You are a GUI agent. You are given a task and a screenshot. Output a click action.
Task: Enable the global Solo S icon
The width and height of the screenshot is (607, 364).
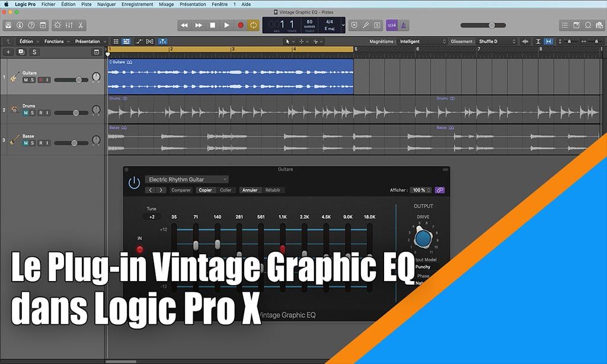[x=377, y=25]
